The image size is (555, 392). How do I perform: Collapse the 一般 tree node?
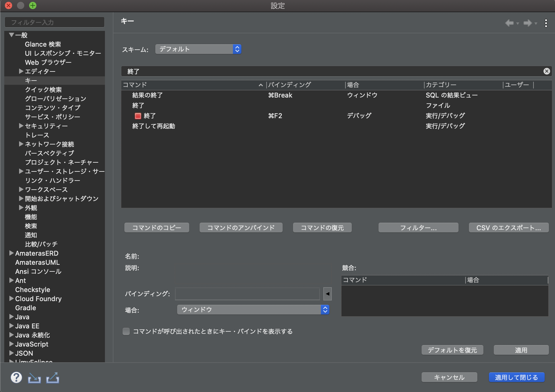point(12,35)
